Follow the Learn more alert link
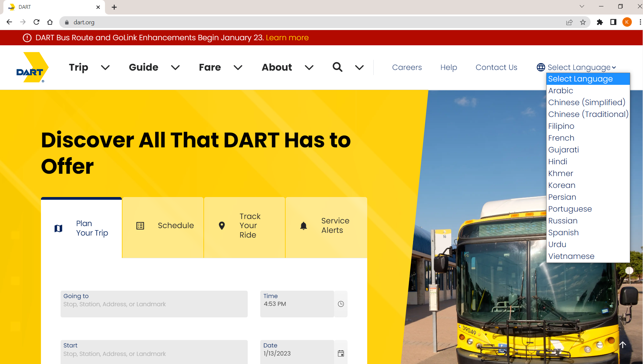 click(x=287, y=38)
